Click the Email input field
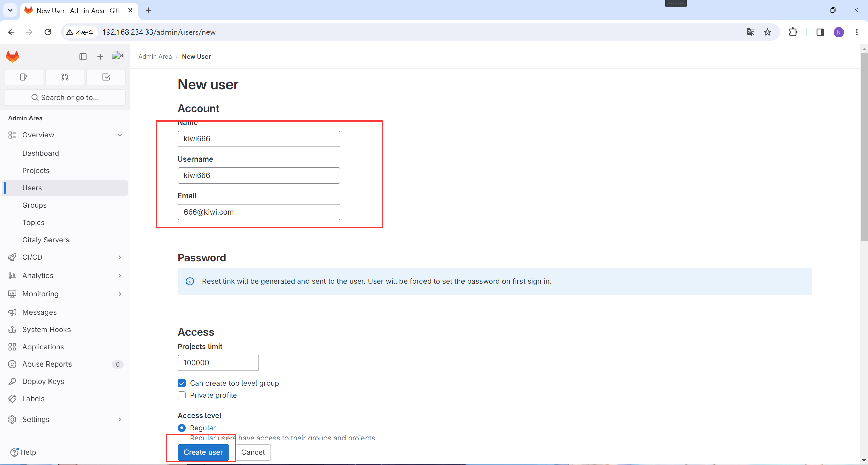 tap(259, 211)
